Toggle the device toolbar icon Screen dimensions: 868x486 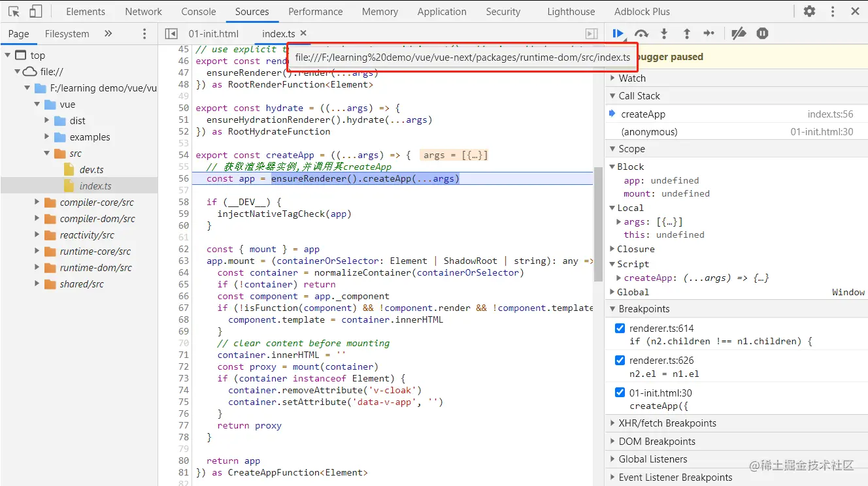click(35, 11)
